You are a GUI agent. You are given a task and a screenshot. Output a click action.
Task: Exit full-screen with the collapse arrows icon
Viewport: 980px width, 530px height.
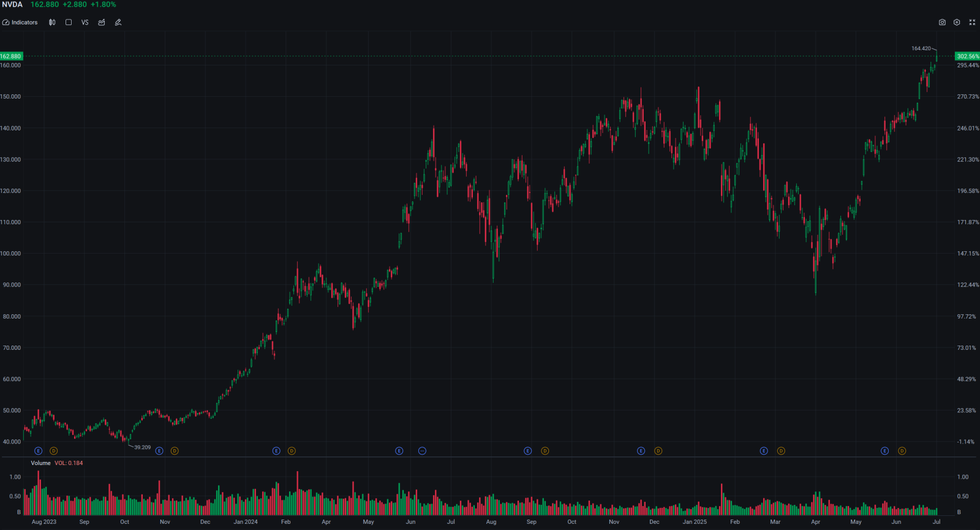[972, 22]
